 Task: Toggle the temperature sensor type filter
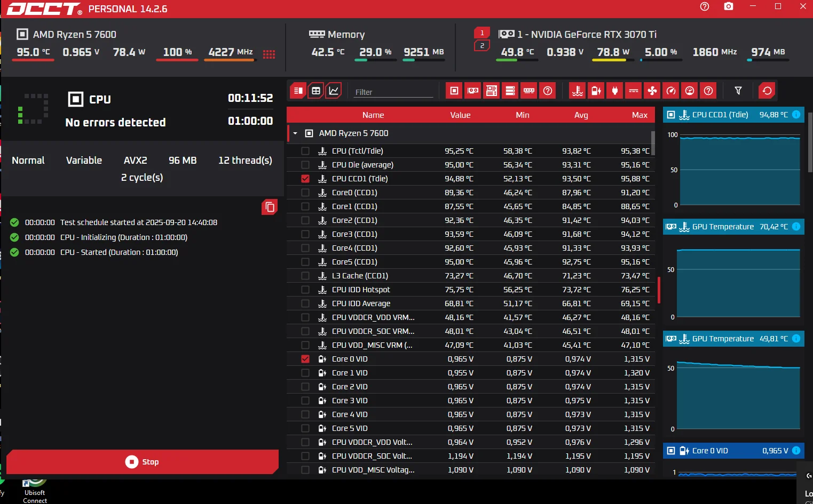click(x=578, y=91)
